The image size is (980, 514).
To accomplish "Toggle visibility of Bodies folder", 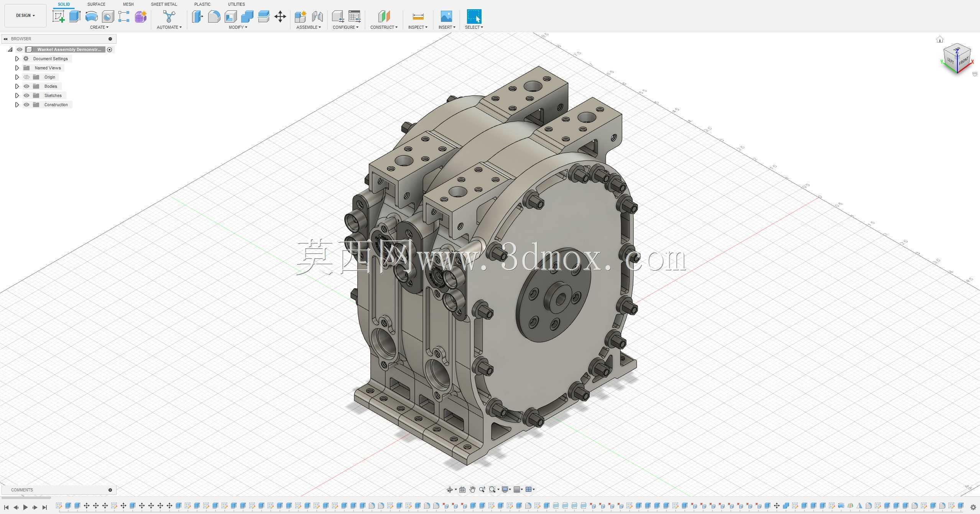I will [x=26, y=86].
